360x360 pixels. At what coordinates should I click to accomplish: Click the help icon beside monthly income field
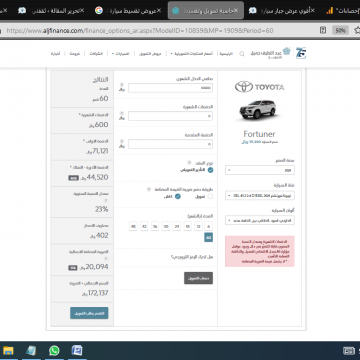[x=122, y=84]
